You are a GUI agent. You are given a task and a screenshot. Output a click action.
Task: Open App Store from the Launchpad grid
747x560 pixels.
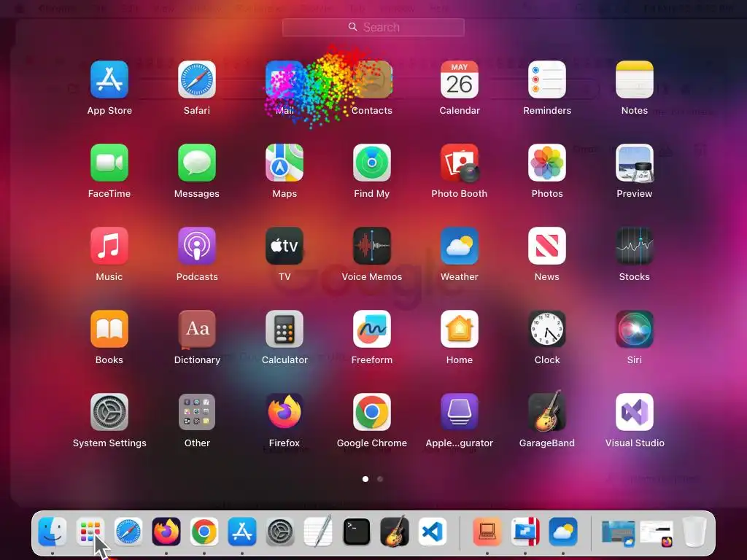109,79
